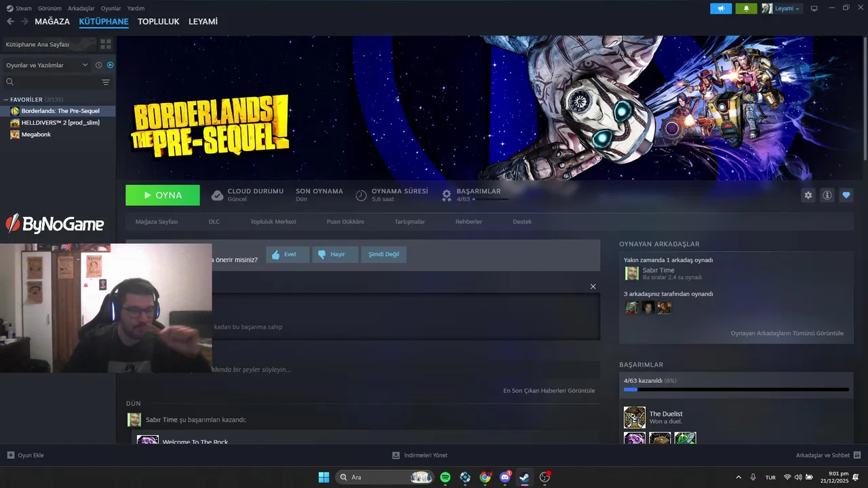Viewport: 868px width, 488px height.
Task: Open game settings gear icon
Action: point(808,195)
